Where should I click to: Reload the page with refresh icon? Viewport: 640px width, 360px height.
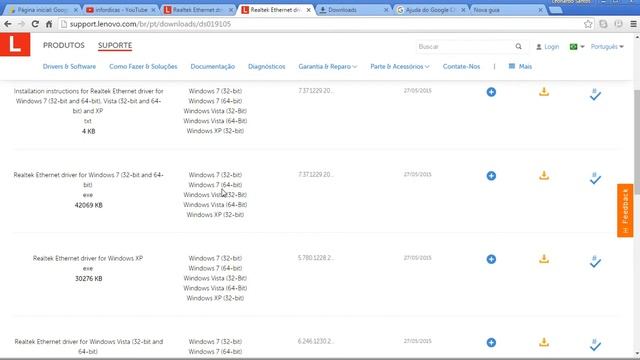point(35,24)
